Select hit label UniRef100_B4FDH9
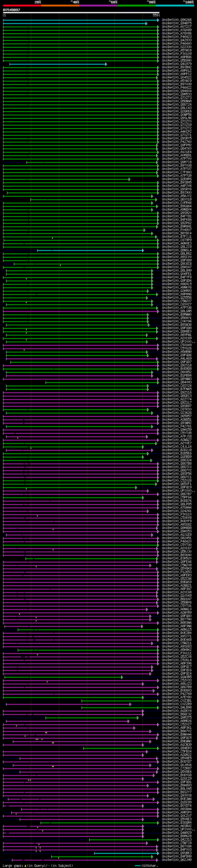This screenshot has width=197, height=868. pyautogui.click(x=176, y=856)
